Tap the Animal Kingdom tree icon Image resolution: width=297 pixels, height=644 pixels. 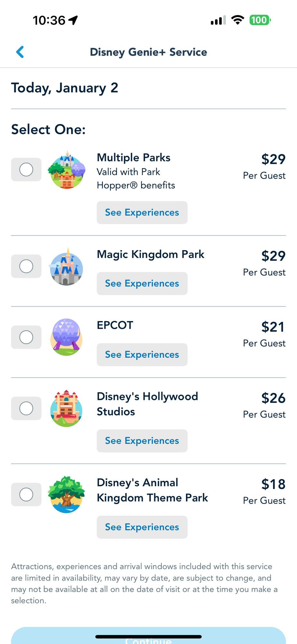pos(67,495)
